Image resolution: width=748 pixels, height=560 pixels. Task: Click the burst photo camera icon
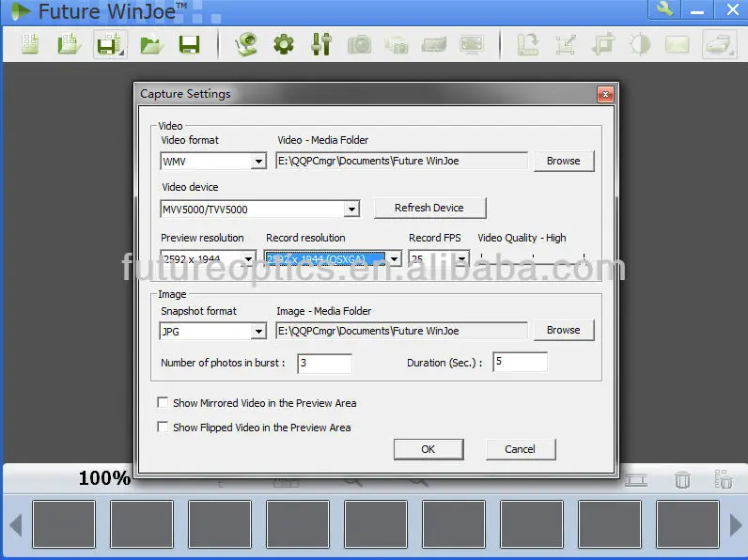[397, 45]
